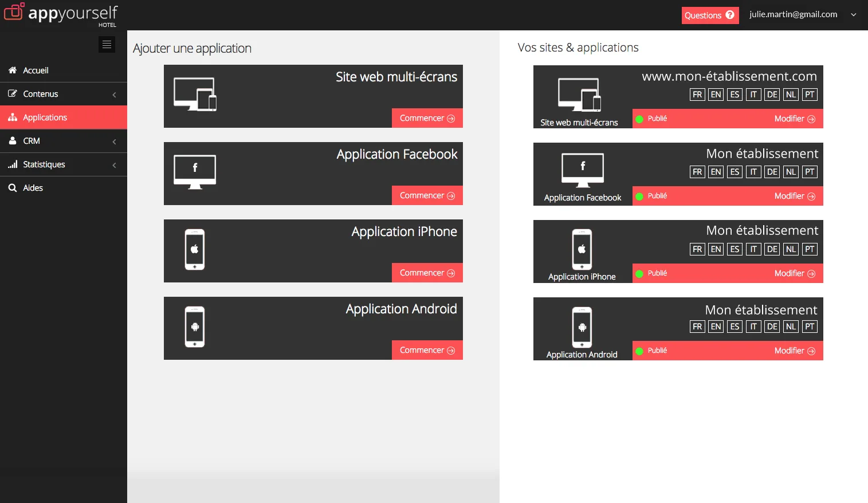Image resolution: width=868 pixels, height=503 pixels.
Task: Click Commencer for Application iPhone
Action: tap(427, 273)
